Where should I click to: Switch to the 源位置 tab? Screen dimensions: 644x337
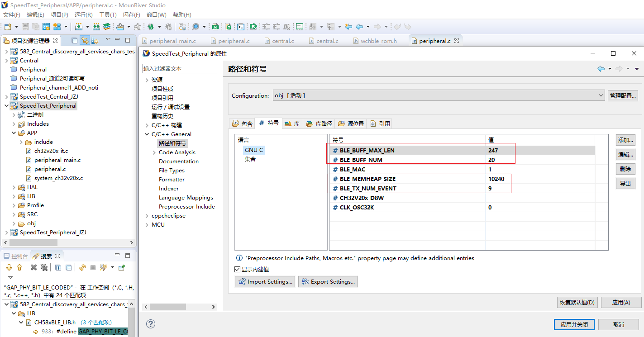[x=351, y=123]
